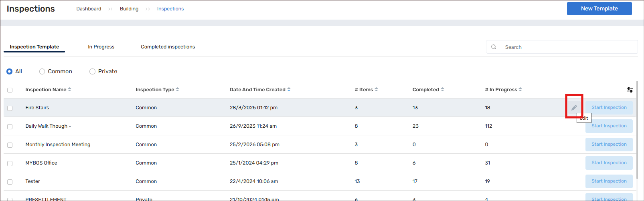Choose the Common radio filter
644x201 pixels.
[42, 71]
